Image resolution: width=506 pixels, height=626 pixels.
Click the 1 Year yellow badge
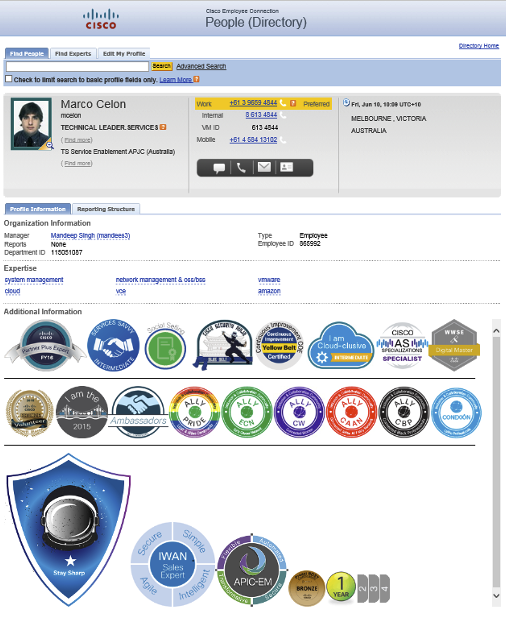341,588
